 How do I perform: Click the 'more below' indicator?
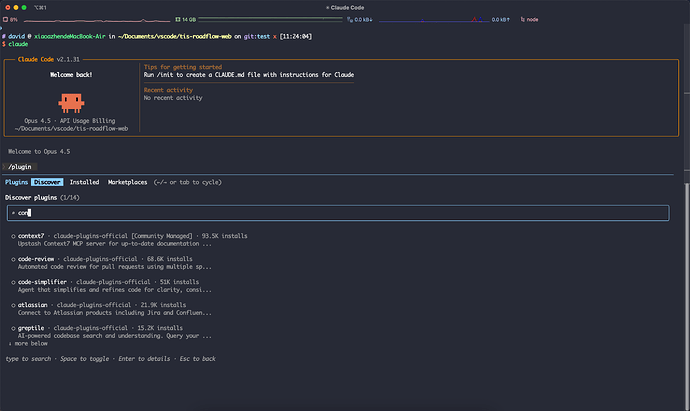28,343
